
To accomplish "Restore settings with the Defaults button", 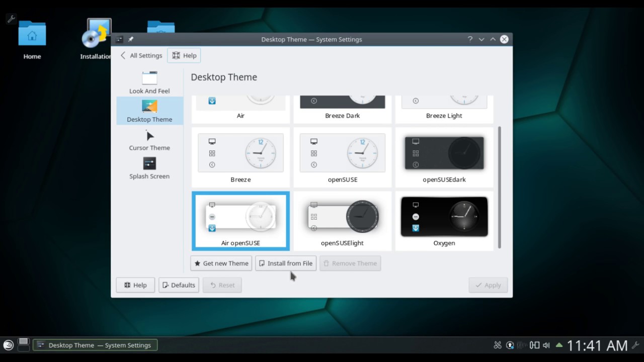I will tap(179, 285).
